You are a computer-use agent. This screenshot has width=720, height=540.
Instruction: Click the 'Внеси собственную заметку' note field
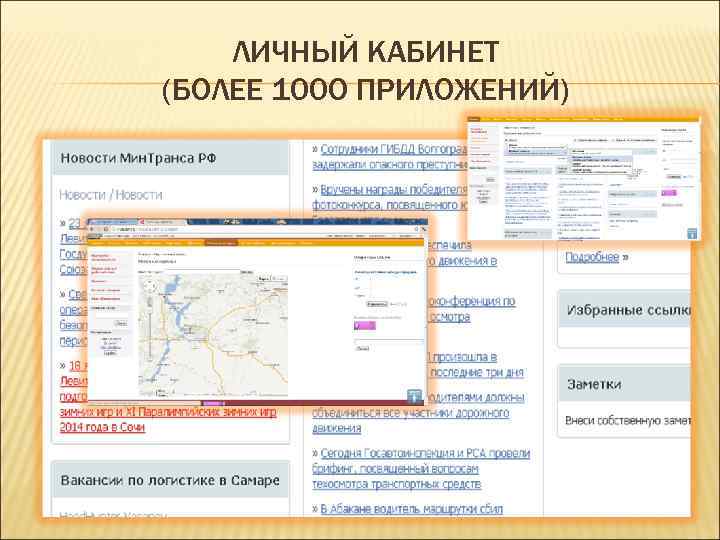(x=627, y=421)
